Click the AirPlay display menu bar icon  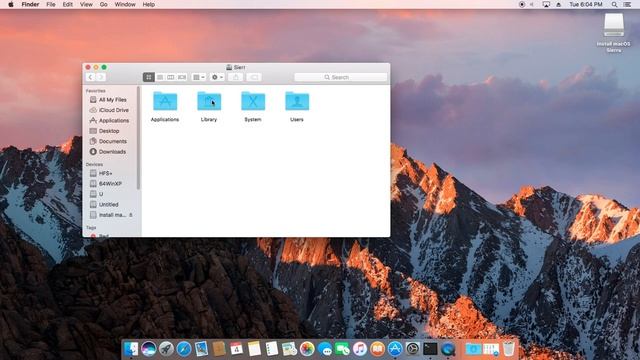pos(546,4)
